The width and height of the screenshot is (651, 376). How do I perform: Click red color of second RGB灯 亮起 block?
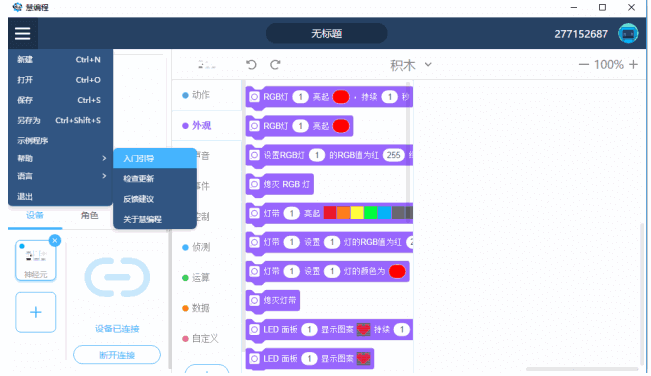click(341, 126)
